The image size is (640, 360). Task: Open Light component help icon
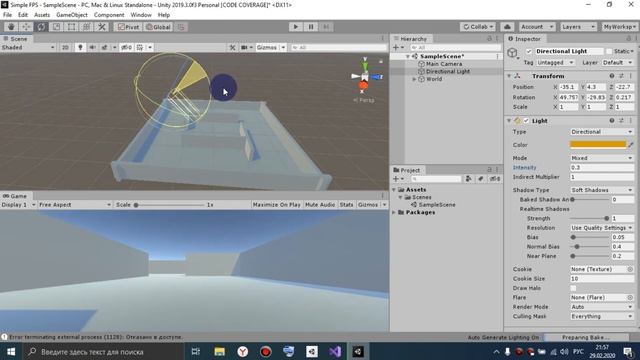(x=611, y=121)
